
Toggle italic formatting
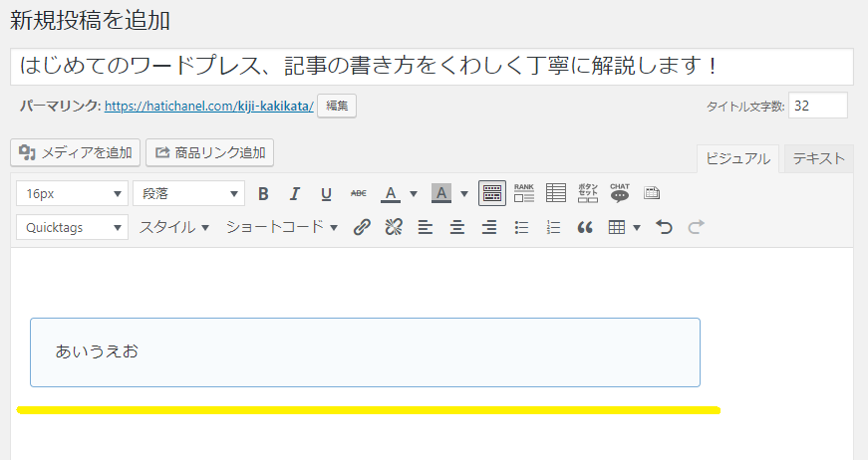[295, 193]
